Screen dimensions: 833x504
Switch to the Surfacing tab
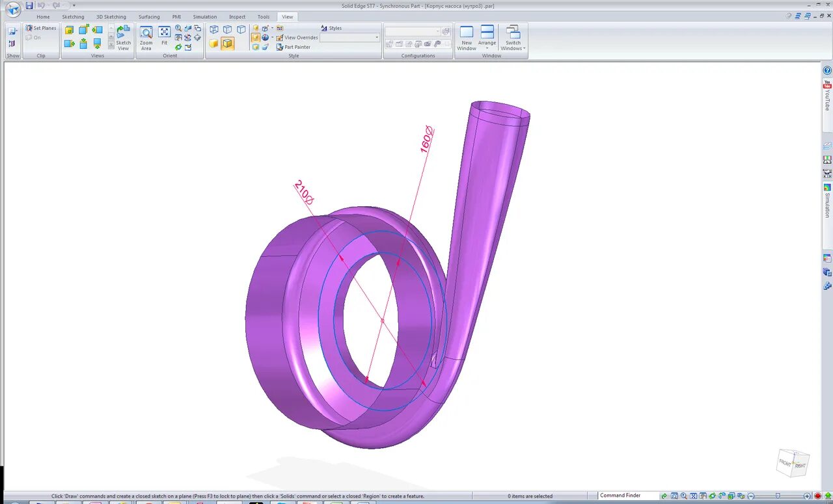[x=149, y=17]
